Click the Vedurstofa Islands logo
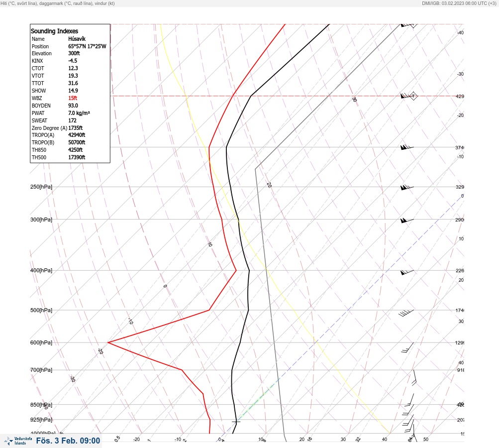 pyautogui.click(x=18, y=441)
